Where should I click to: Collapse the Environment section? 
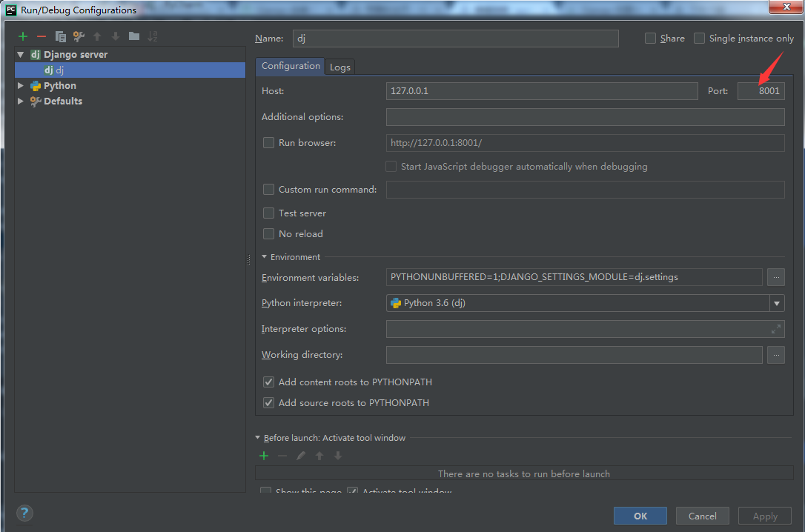pos(265,257)
